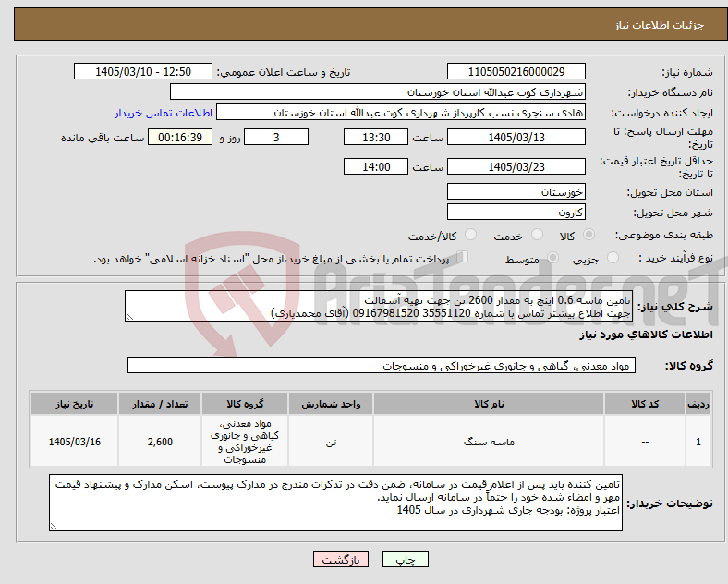
Task: Click the ماسه سنگ item name cell
Action: [x=489, y=442]
